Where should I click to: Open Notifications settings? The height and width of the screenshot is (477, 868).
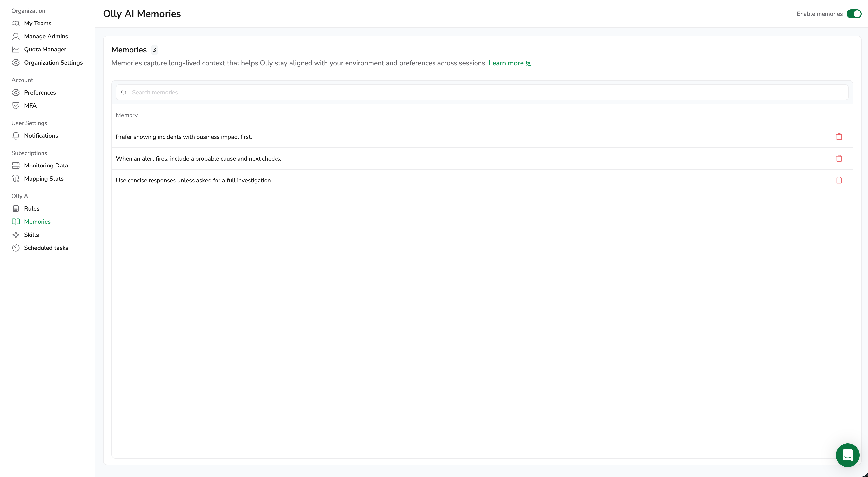click(41, 136)
